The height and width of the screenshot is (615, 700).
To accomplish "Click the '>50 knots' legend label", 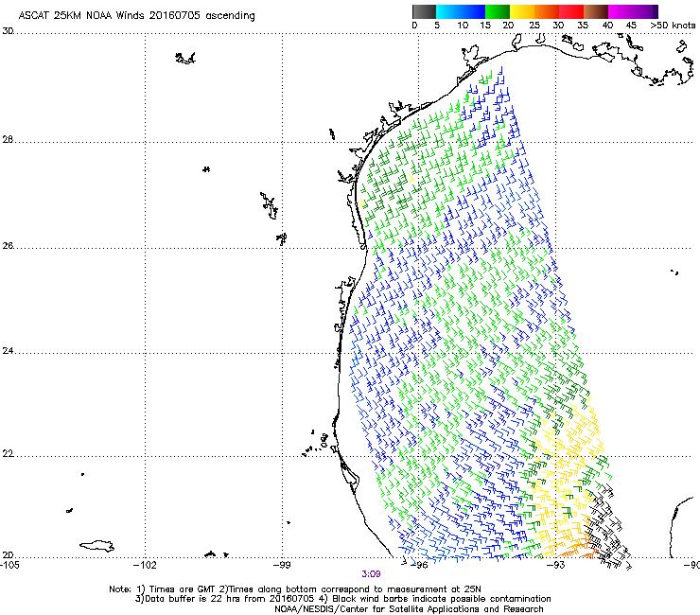I will pyautogui.click(x=673, y=26).
